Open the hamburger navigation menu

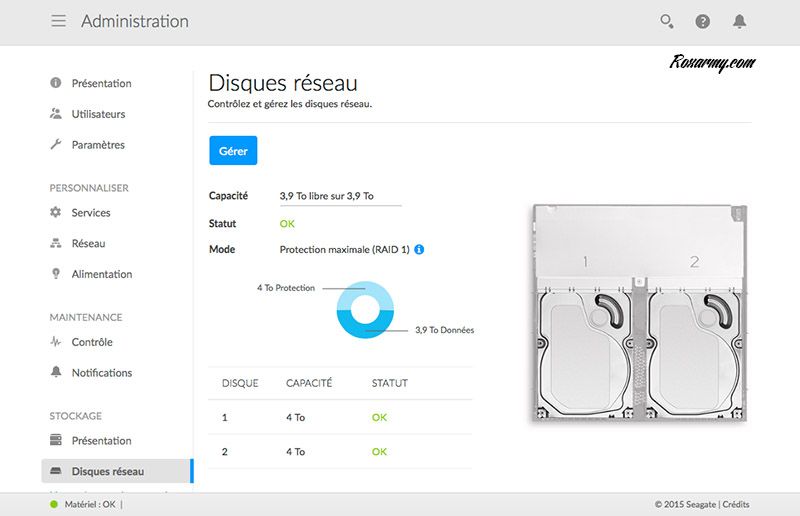pos(59,21)
